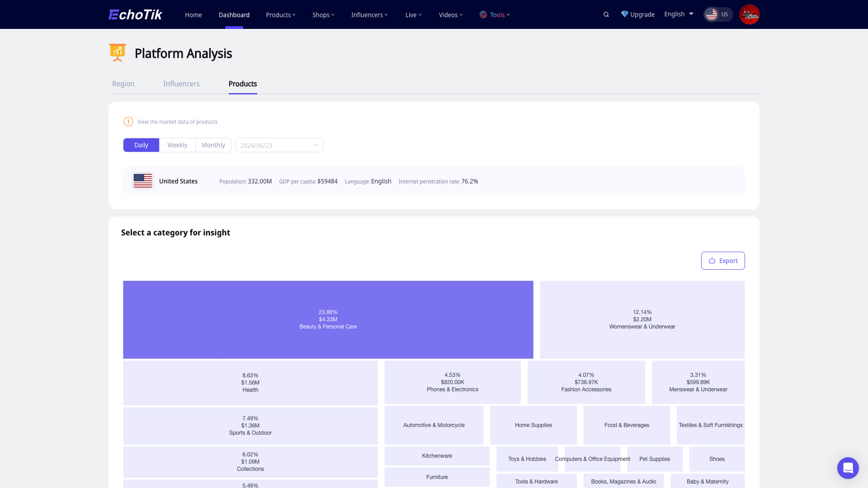Expand the English language dropdown

678,14
